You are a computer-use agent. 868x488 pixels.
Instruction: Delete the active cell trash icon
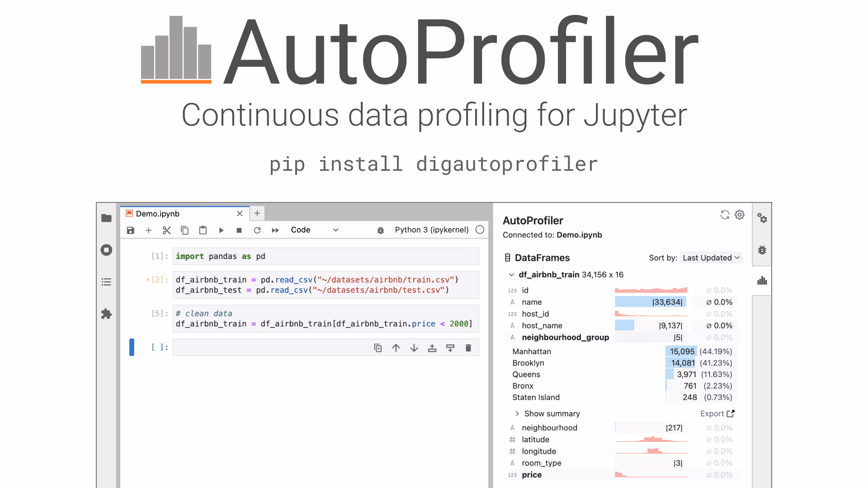[x=468, y=347]
